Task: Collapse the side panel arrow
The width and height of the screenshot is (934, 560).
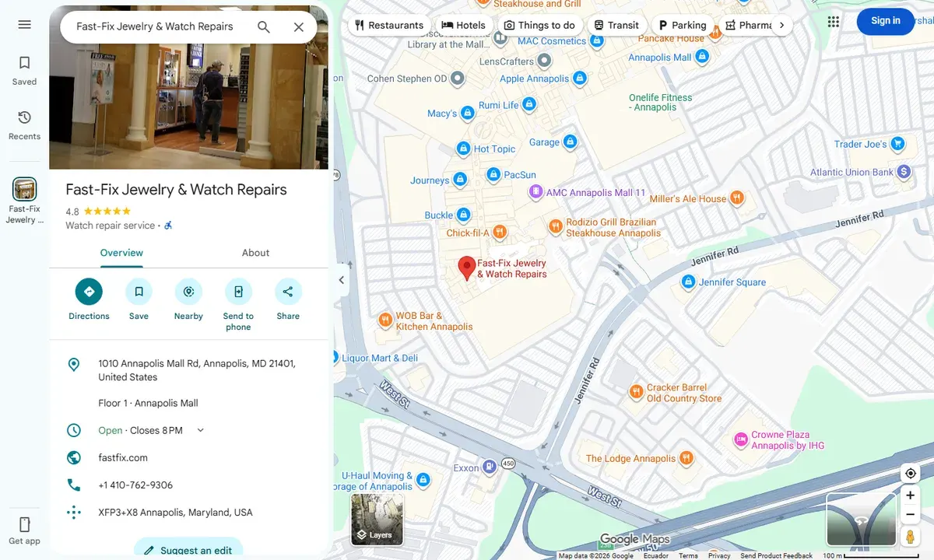Action: click(341, 280)
